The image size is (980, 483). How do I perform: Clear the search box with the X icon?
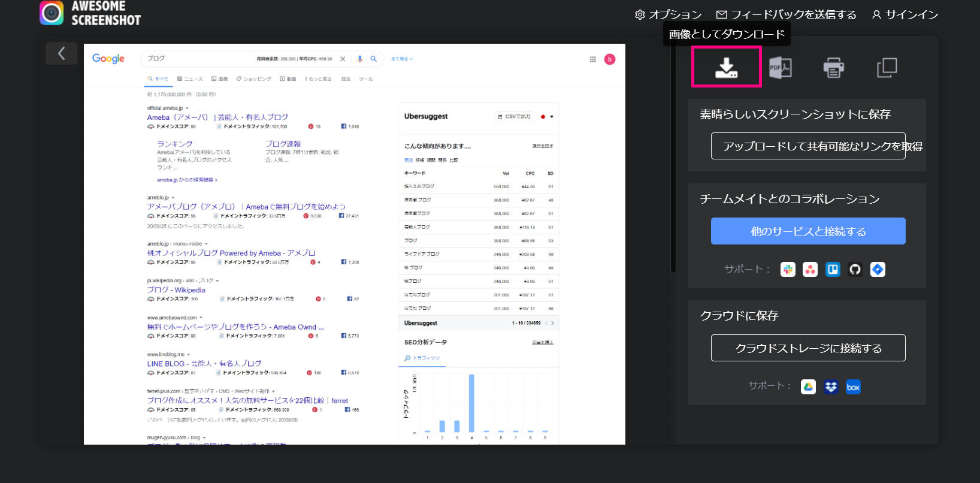click(343, 59)
